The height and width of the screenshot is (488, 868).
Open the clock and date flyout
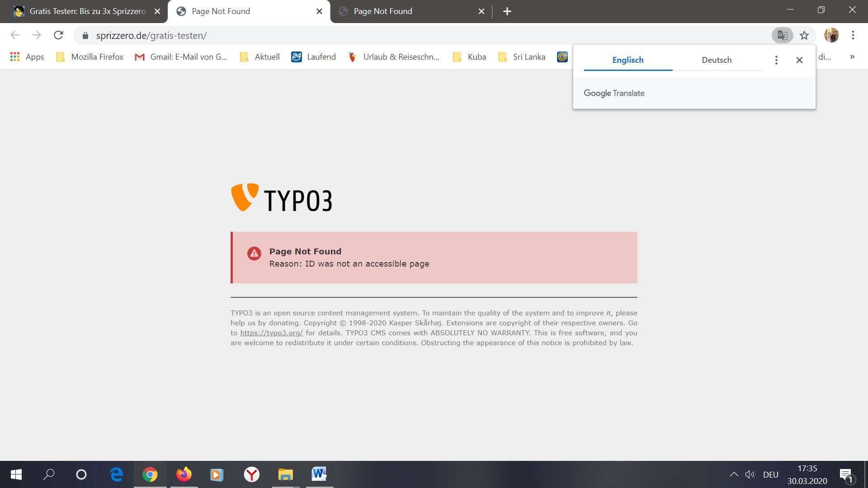pyautogui.click(x=807, y=474)
